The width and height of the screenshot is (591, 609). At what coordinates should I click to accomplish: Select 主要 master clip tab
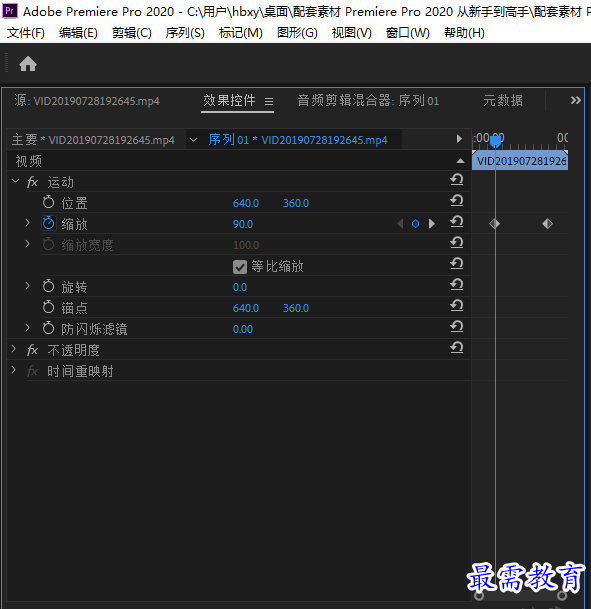click(x=93, y=140)
